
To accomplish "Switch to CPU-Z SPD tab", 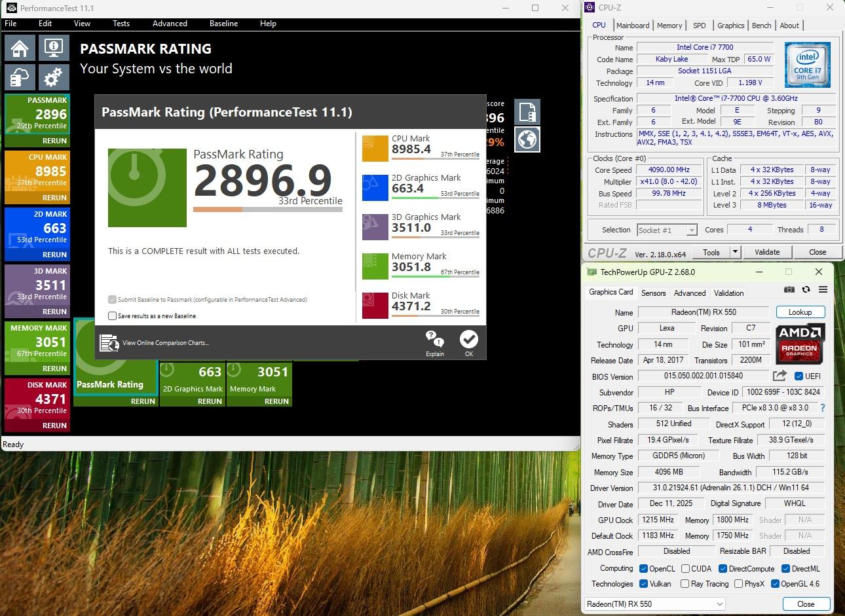I will [x=700, y=26].
